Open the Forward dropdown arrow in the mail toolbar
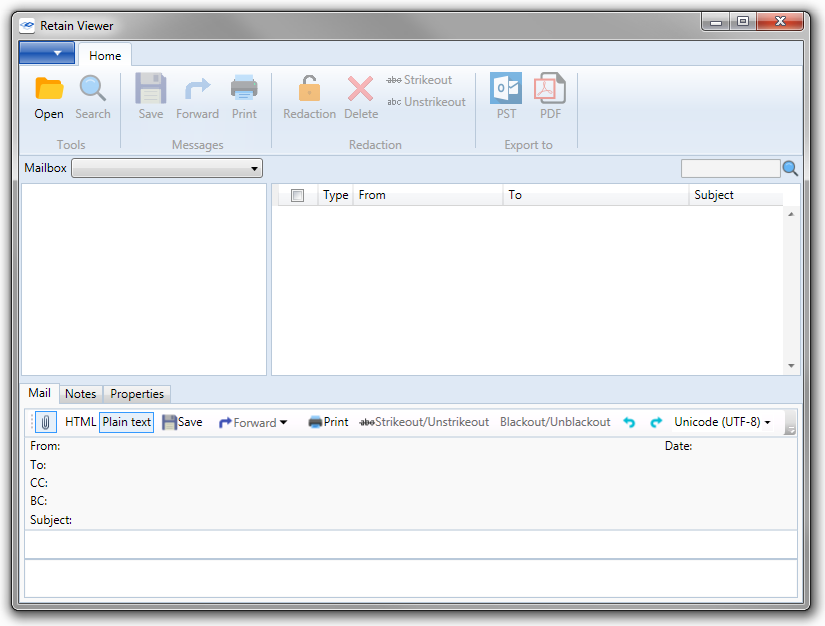Screen dimensions: 825x626 (284, 422)
